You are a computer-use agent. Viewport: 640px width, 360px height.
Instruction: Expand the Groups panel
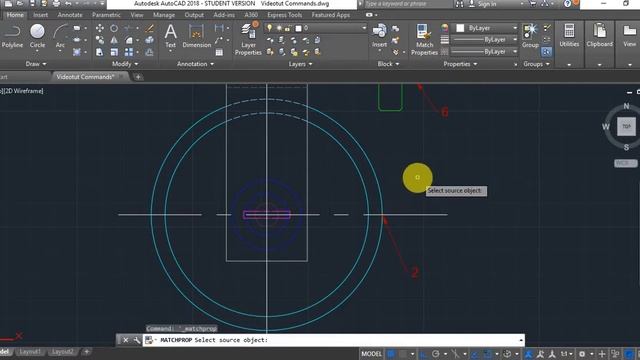[536, 64]
